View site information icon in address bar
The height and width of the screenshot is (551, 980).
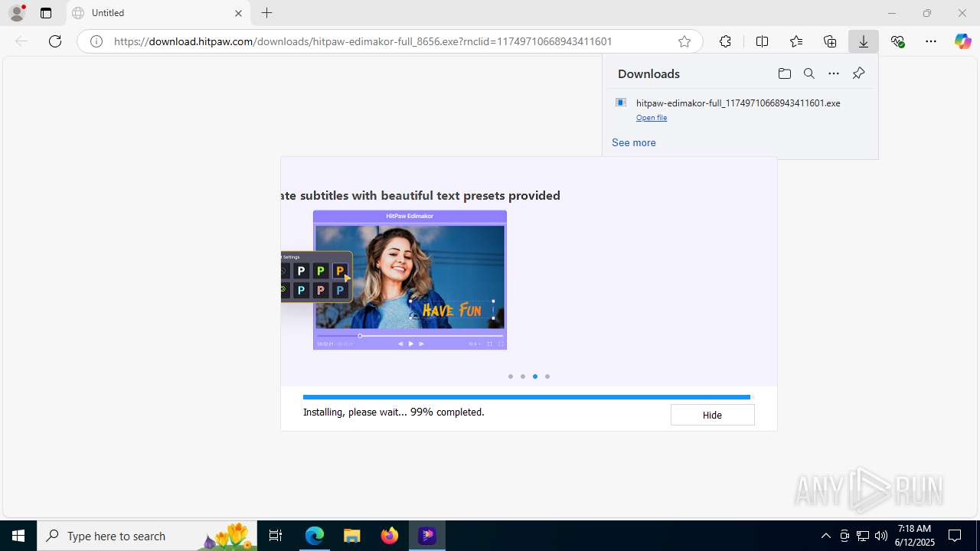click(x=96, y=41)
